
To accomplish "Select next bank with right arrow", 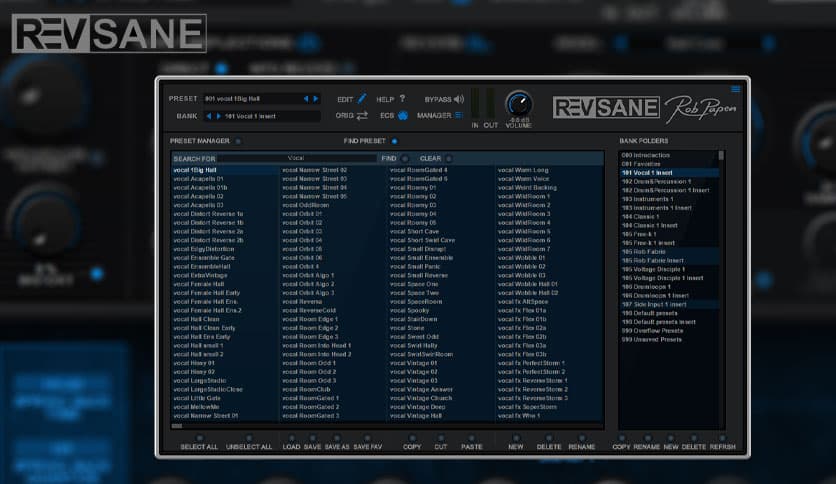I will [x=218, y=116].
